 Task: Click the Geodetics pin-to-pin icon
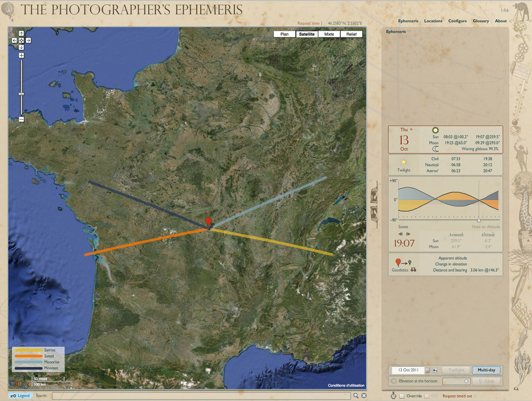pos(403,262)
